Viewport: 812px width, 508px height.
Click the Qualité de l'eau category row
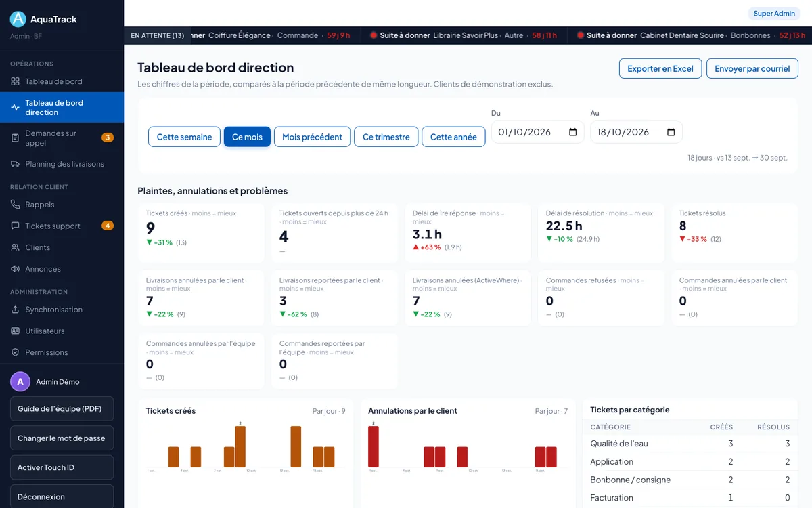click(x=690, y=444)
